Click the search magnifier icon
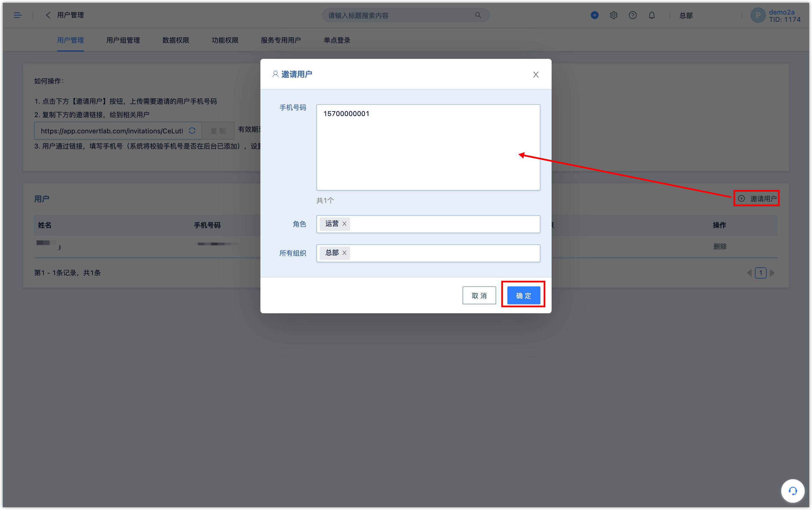This screenshot has width=812, height=510. click(x=478, y=15)
